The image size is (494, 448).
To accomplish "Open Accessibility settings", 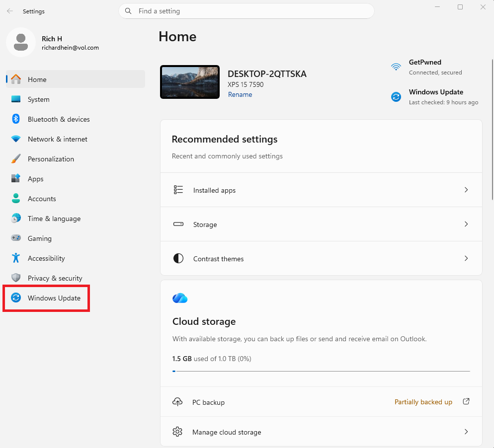I will click(x=76, y=258).
